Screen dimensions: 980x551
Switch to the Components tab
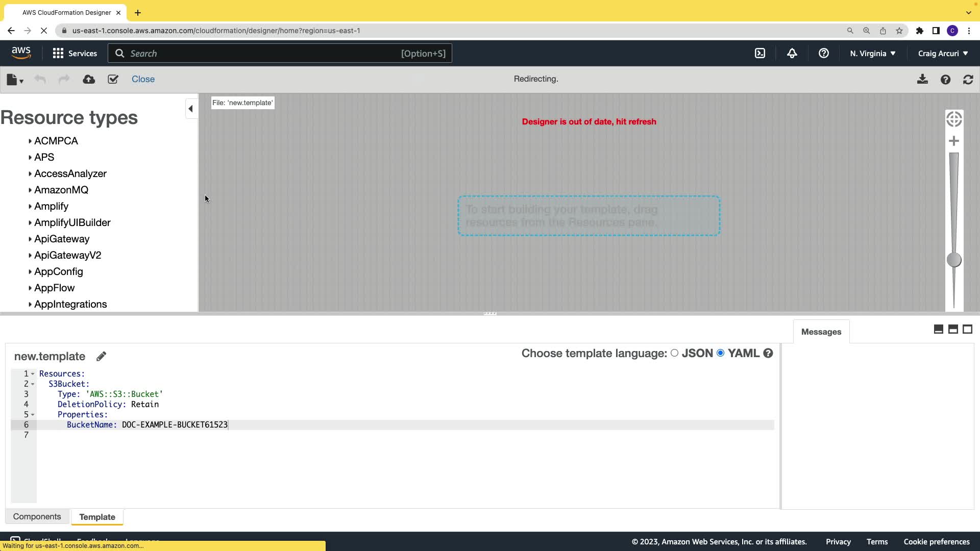click(37, 516)
